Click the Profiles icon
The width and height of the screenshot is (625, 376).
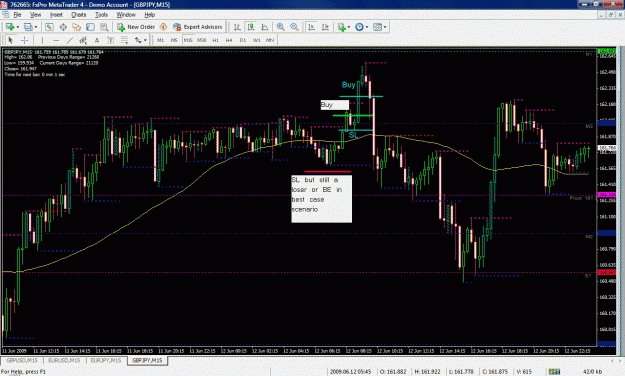(28, 27)
